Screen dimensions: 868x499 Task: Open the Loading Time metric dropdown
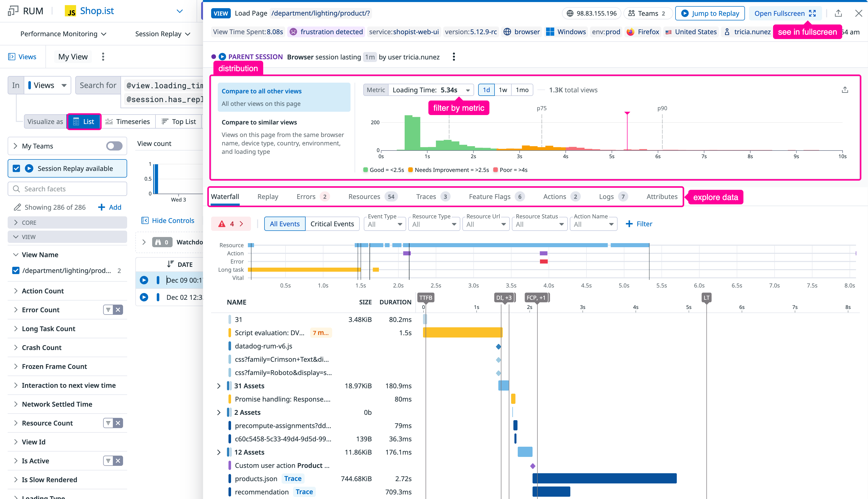click(430, 90)
